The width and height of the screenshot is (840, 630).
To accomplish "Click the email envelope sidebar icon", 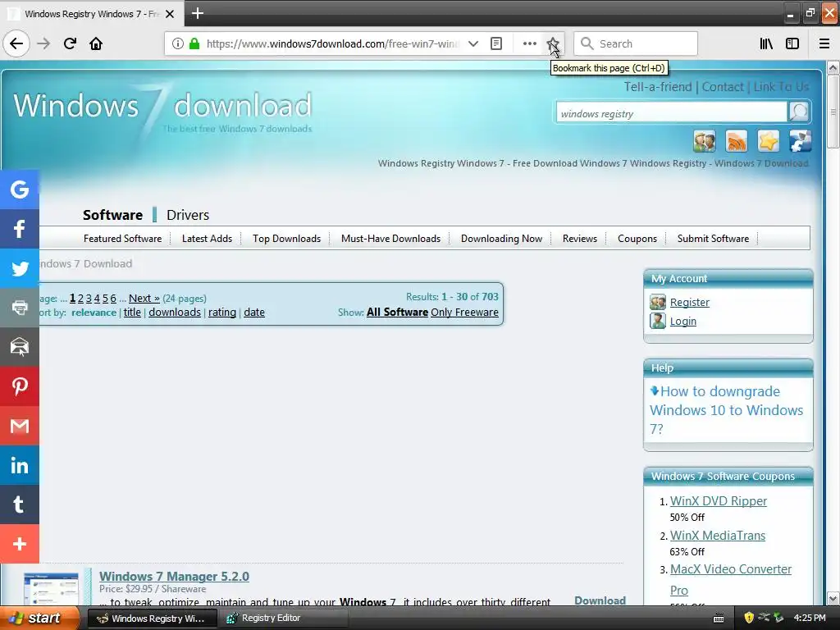I will (20, 347).
